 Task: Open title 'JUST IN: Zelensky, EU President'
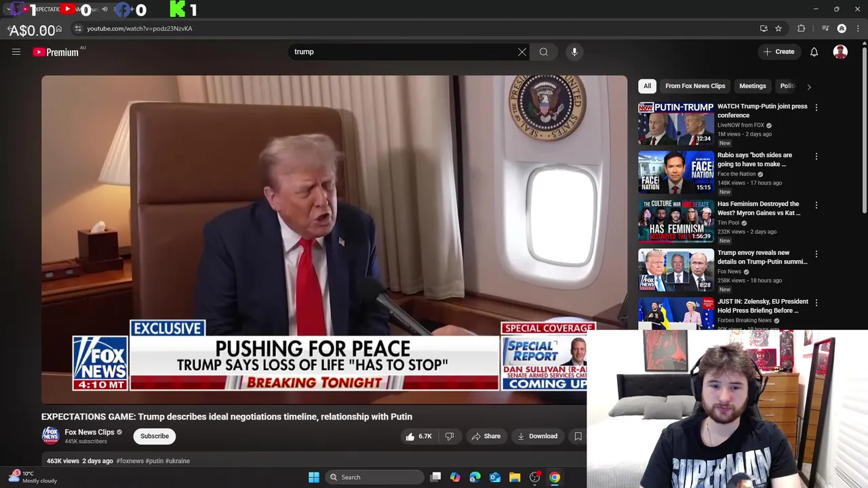coord(763,306)
